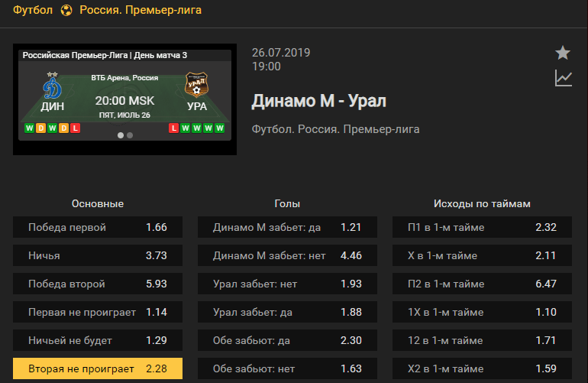Click the Ural team logo
Screen dimensions: 588x383
point(196,85)
